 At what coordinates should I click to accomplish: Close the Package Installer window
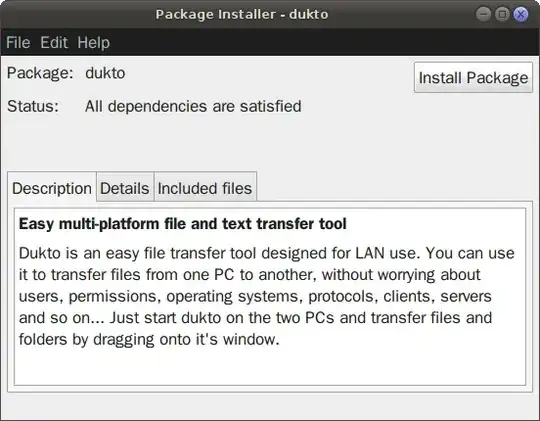tap(521, 14)
